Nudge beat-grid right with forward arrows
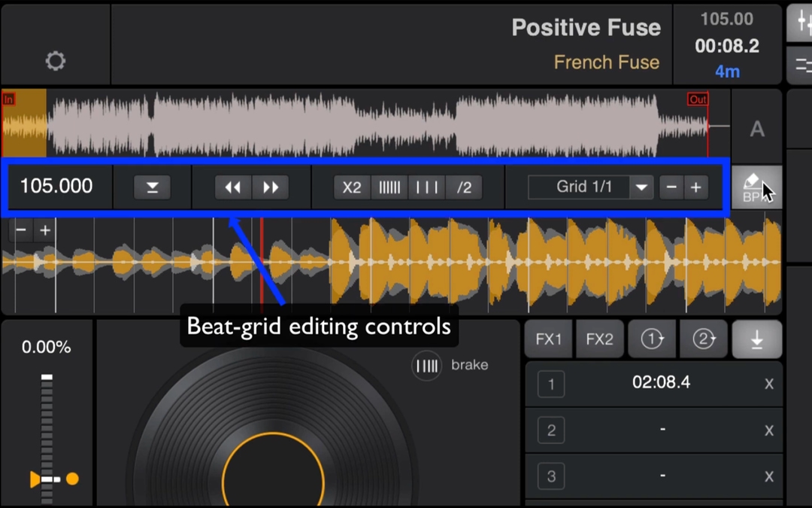 [x=271, y=187]
